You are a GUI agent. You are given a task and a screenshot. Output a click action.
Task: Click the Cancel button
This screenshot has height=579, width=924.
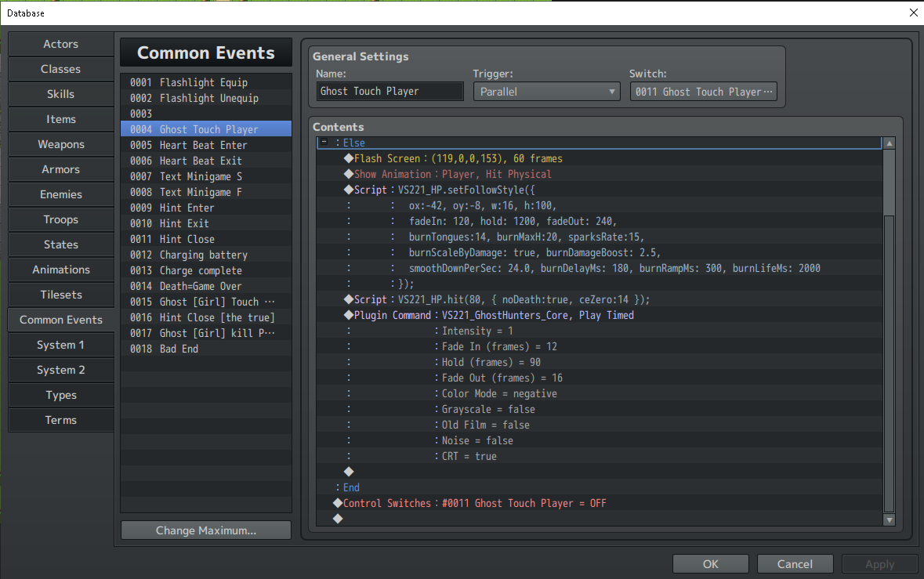(x=795, y=564)
